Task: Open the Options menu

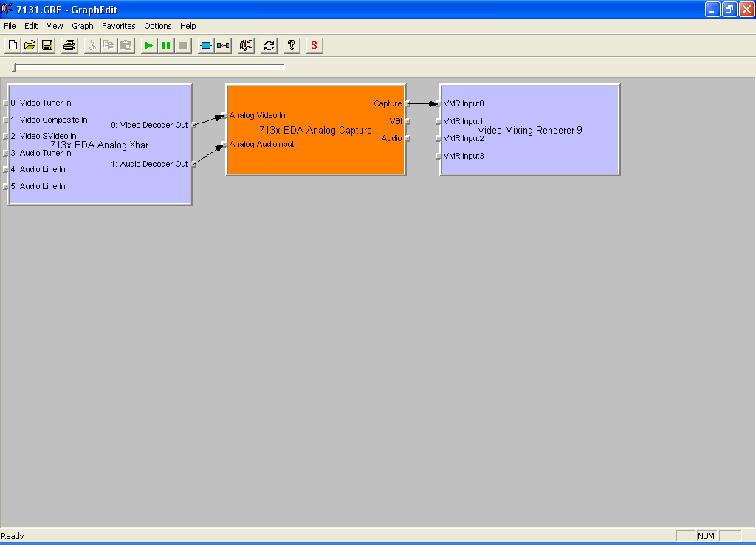Action: pos(158,26)
